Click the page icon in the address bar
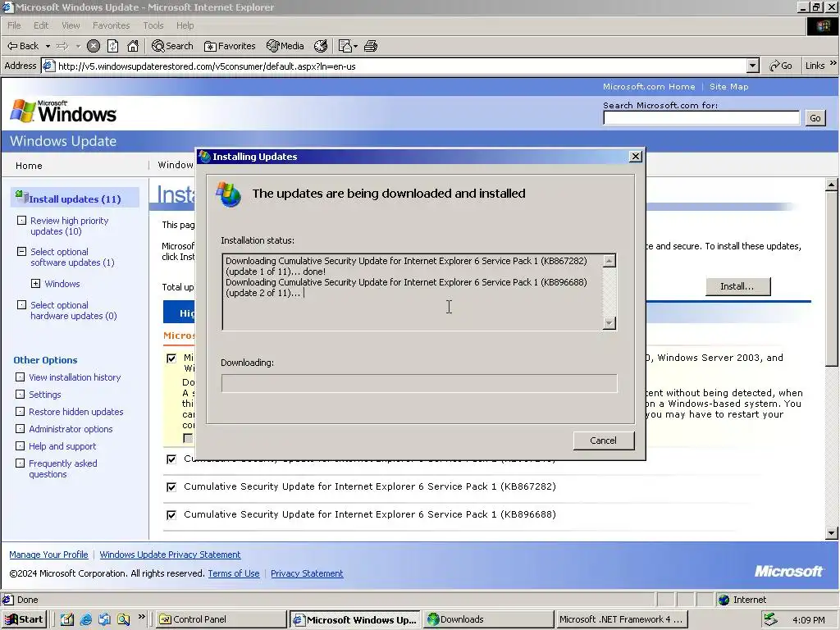This screenshot has height=630, width=840. coord(48,66)
